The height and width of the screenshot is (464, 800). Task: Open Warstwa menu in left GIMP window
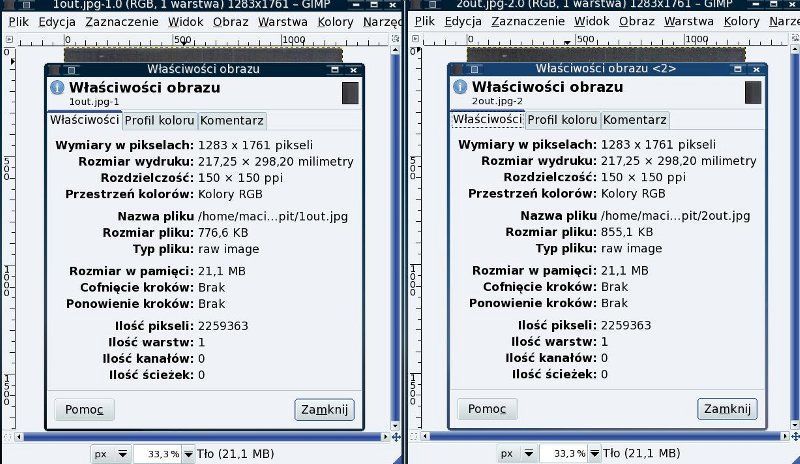point(283,22)
